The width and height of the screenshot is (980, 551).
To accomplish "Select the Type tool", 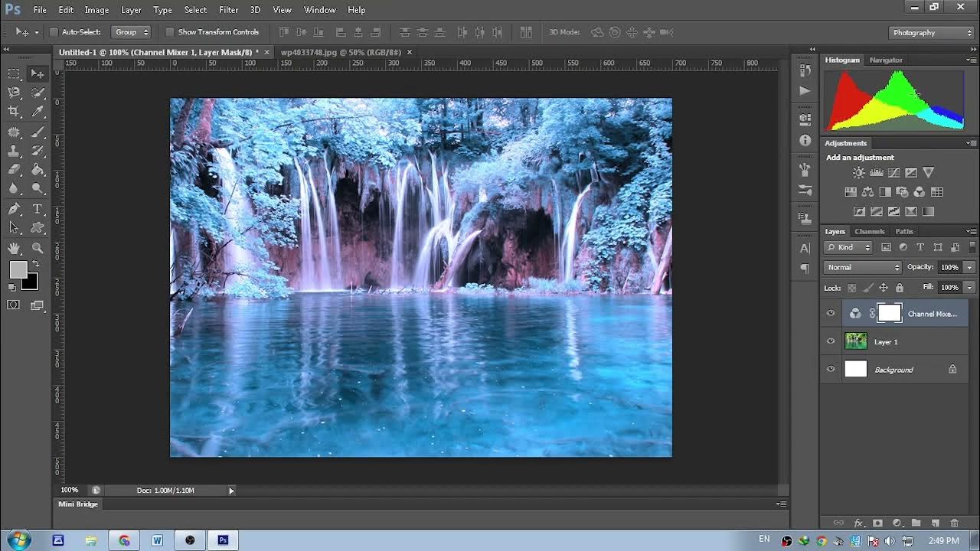I will coord(37,209).
